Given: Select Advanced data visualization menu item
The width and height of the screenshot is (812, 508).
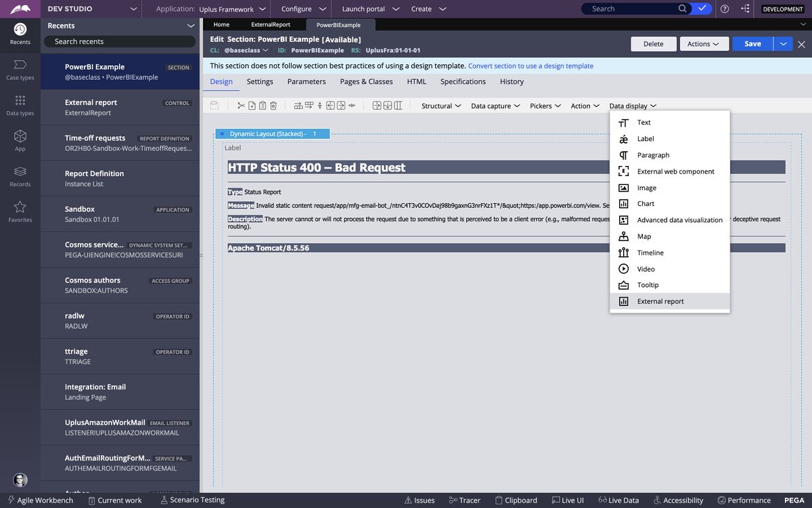Looking at the screenshot, I should [x=670, y=220].
